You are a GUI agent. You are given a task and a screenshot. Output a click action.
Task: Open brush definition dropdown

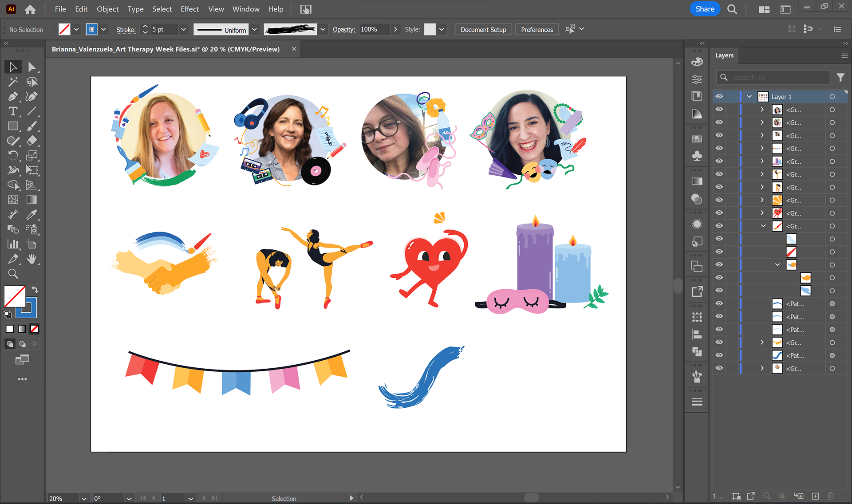click(x=323, y=29)
